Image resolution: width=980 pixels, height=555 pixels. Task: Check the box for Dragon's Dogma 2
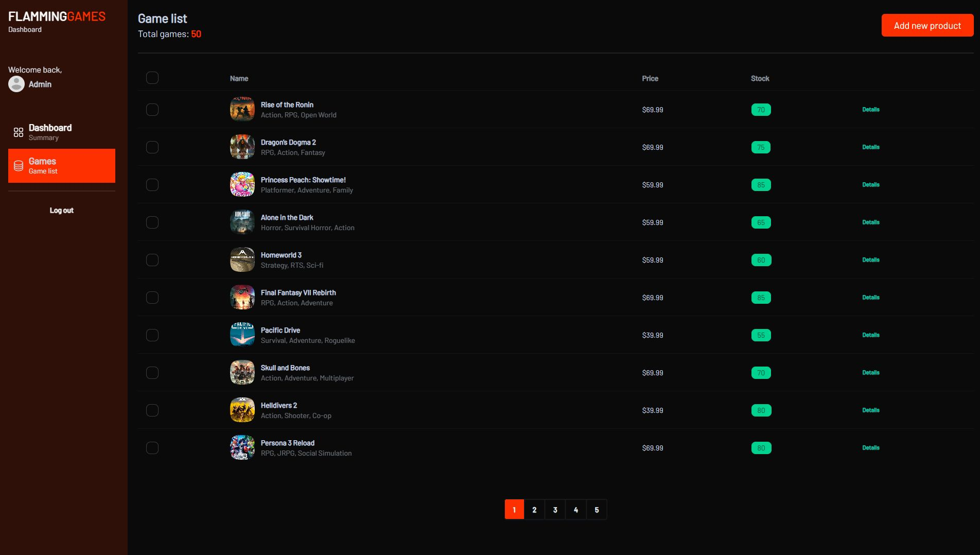[152, 147]
